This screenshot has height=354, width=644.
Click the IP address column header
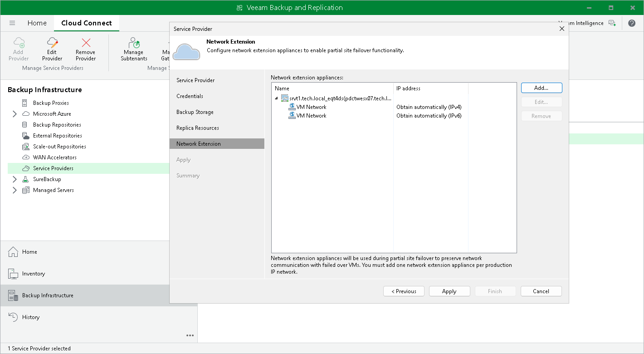431,88
